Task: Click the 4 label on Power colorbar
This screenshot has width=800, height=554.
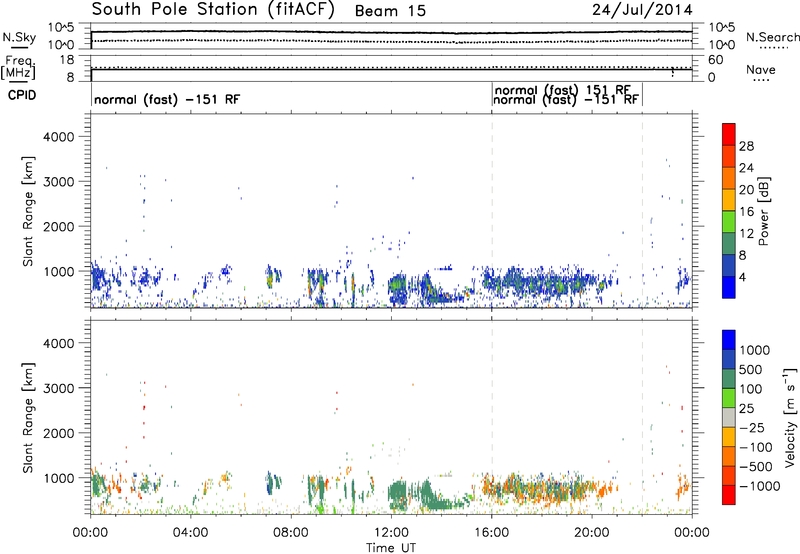Action: (742, 277)
